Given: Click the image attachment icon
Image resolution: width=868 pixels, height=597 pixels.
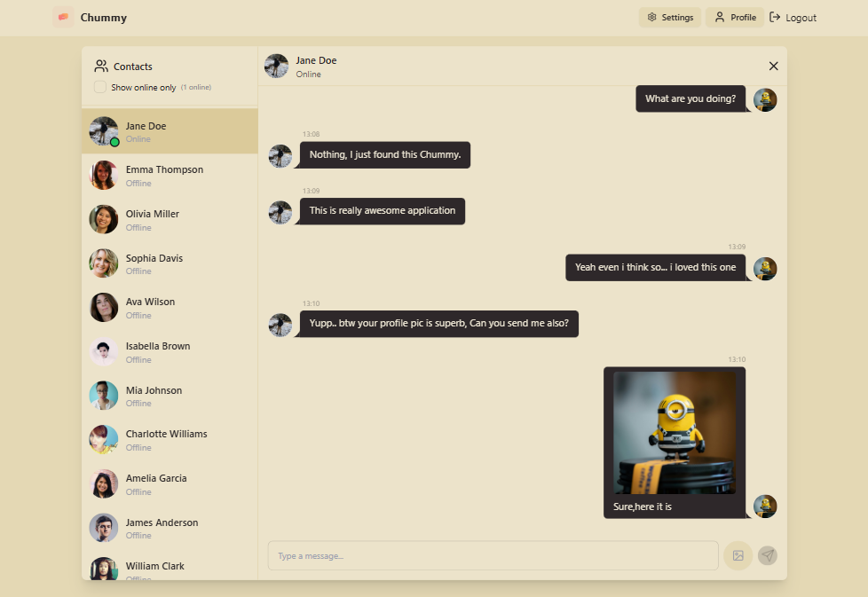Looking at the screenshot, I should pos(738,555).
